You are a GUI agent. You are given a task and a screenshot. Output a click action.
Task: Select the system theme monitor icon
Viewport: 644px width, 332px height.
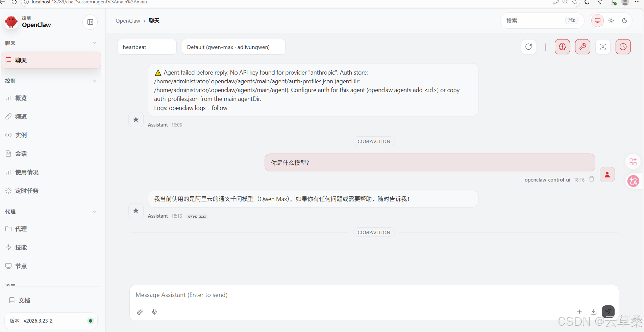point(597,21)
